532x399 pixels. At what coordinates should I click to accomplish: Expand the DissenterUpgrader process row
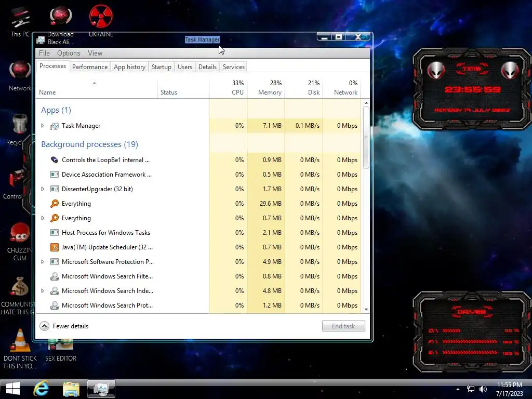pos(43,189)
